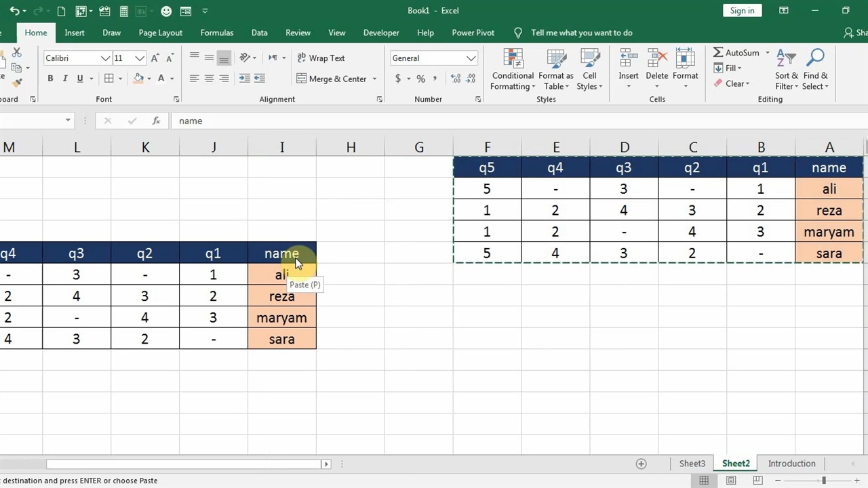Open the Calibri font name dropdown
The image size is (868, 488).
105,58
